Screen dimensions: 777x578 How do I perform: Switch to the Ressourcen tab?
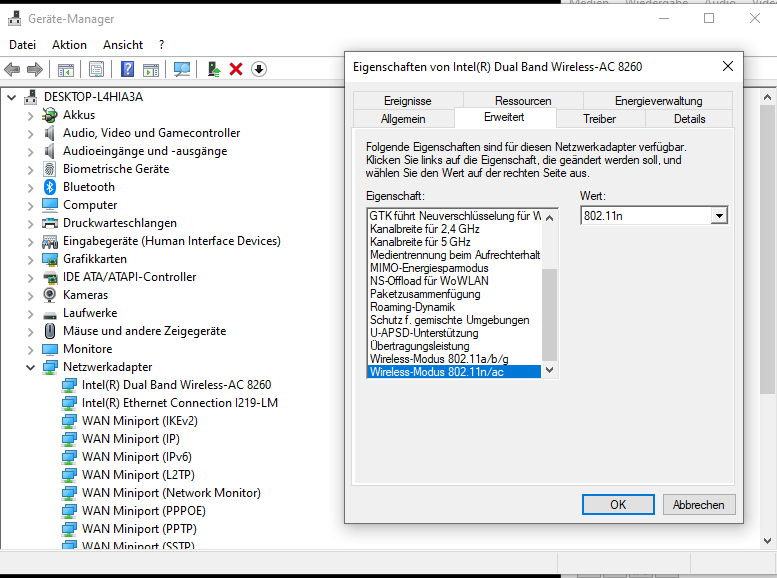click(x=523, y=101)
